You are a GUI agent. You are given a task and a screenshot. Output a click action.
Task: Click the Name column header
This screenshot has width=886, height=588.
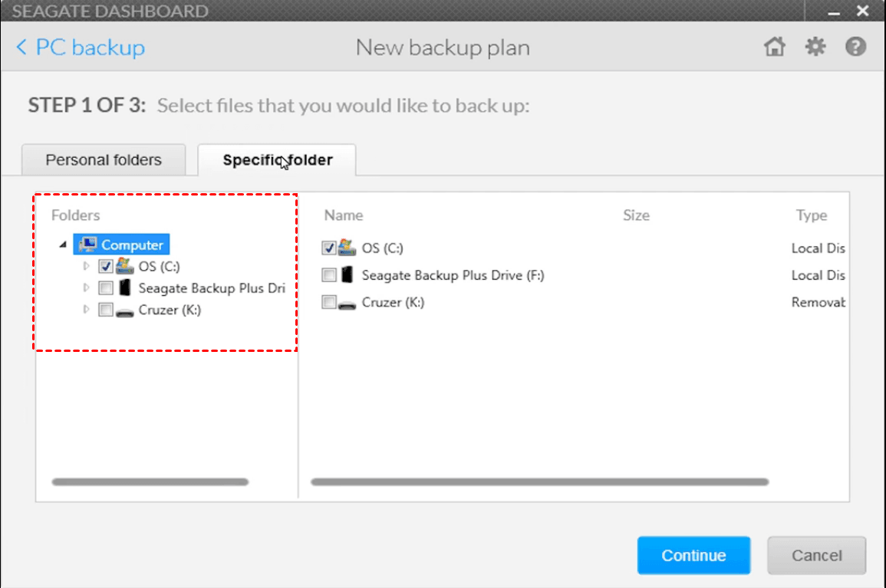click(344, 215)
